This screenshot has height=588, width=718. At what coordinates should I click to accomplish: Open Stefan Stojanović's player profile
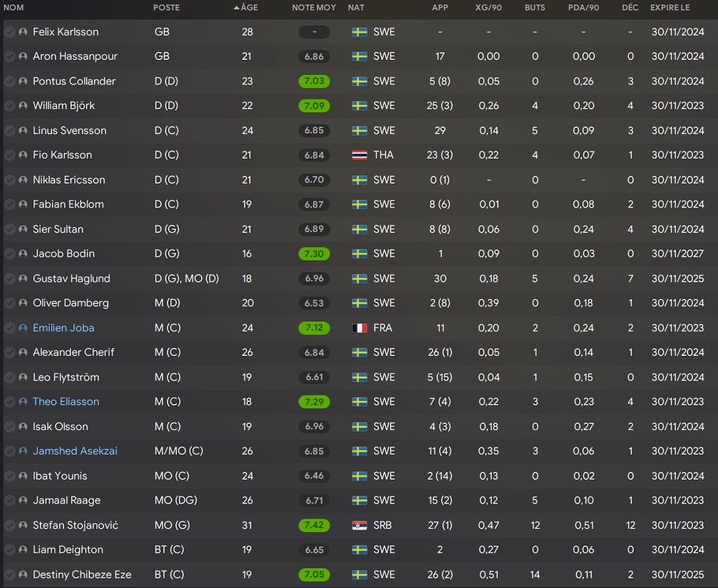tap(76, 526)
